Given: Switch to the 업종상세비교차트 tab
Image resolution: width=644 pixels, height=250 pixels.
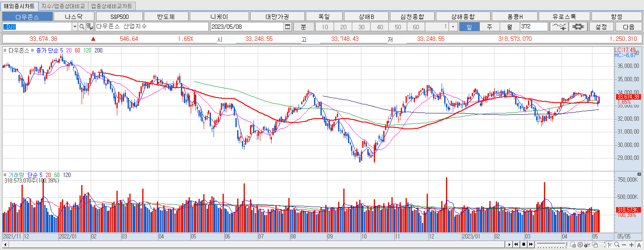Looking at the screenshot, I should coord(111,6).
